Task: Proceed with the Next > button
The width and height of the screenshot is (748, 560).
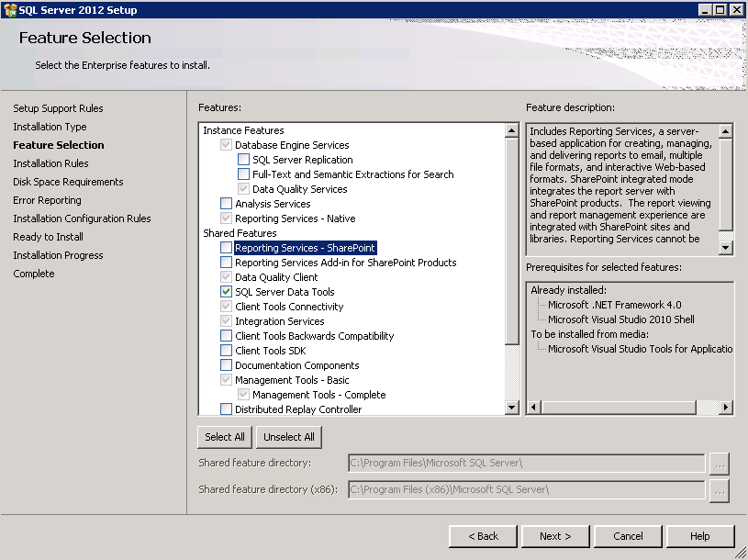Action: click(x=555, y=536)
